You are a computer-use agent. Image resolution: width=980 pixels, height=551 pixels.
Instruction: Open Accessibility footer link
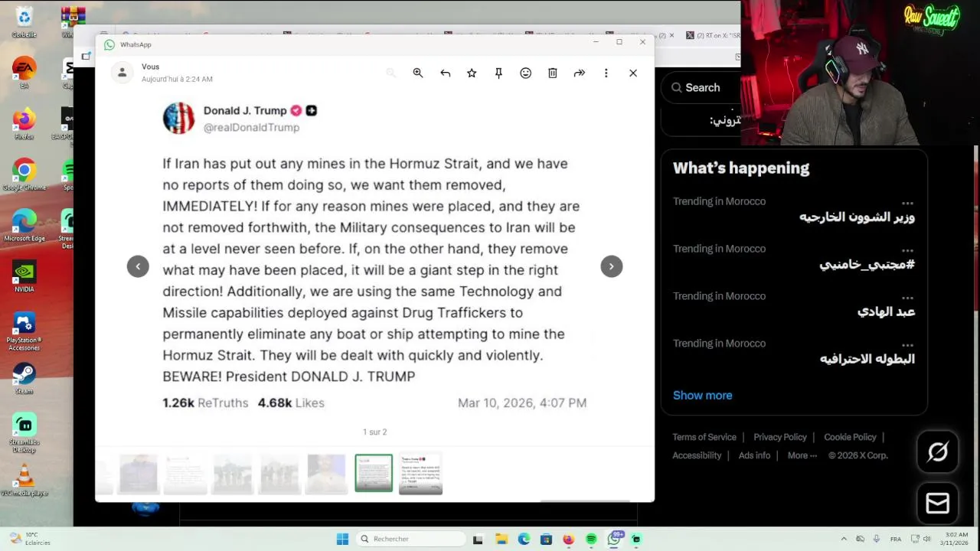point(697,455)
